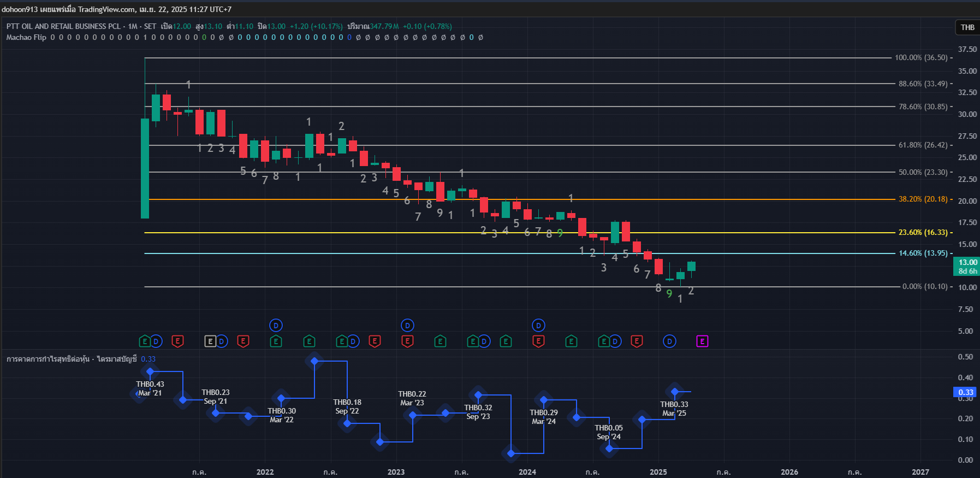The width and height of the screenshot is (980, 478).
Task: Click the 2026 time axis label
Action: tap(789, 472)
